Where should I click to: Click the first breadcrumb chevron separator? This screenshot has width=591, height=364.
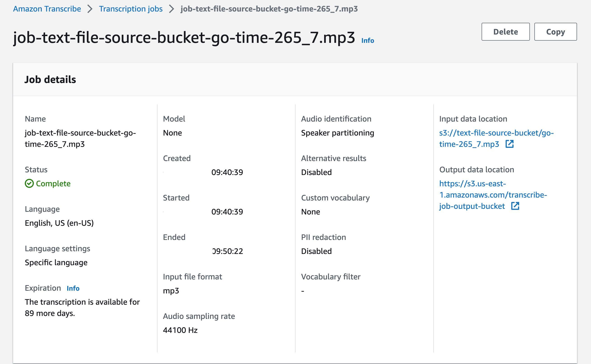[90, 9]
